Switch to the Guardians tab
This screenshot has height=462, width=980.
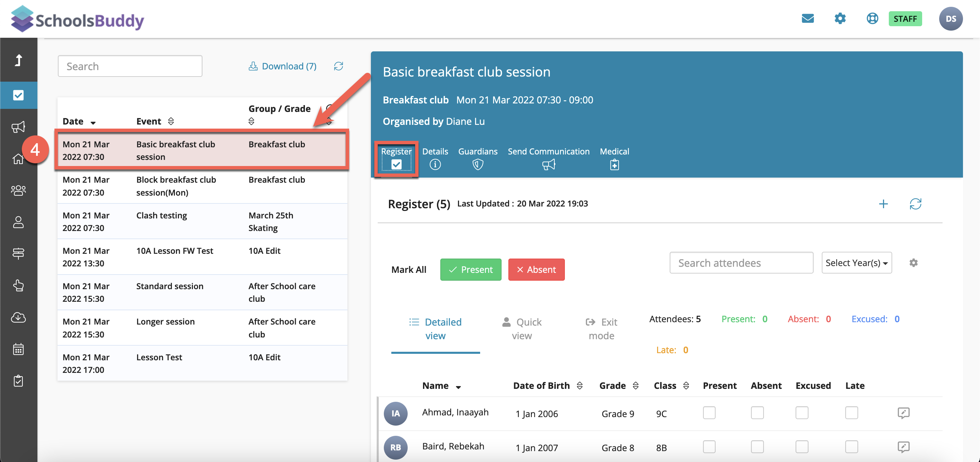coord(477,158)
